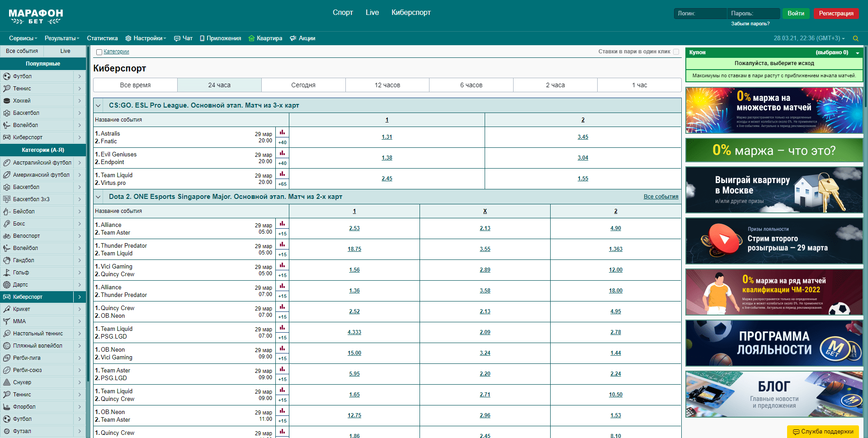
Task: Click the MMA icon in sidebar
Action: (7, 321)
